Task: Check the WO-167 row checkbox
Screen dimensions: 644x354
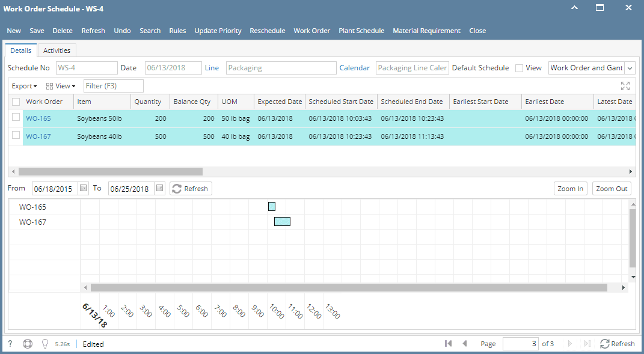Action: 16,135
